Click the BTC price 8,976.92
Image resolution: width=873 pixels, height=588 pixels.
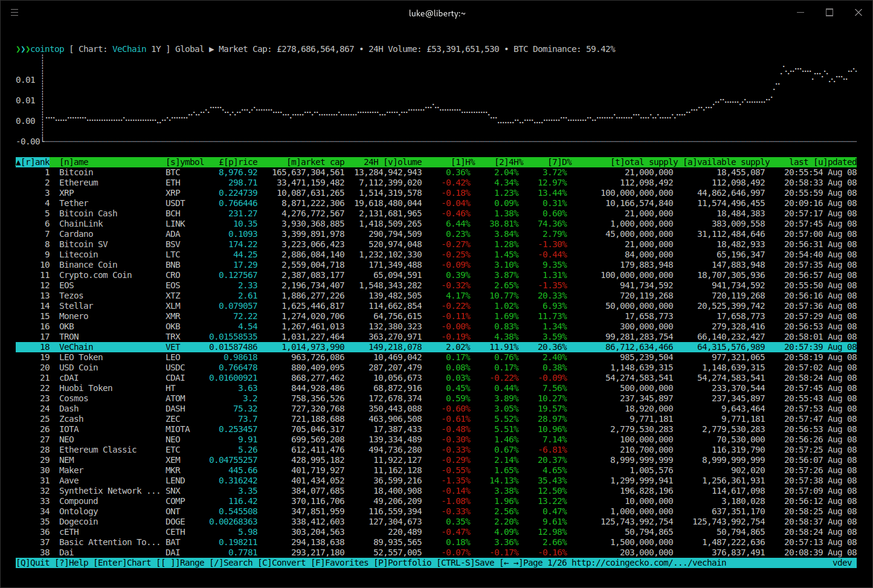click(x=238, y=172)
